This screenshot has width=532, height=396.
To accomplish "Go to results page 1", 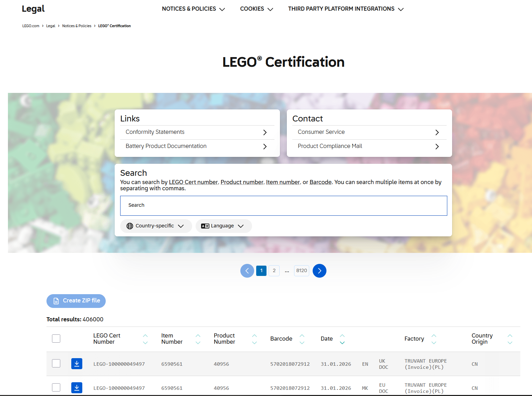I will click(261, 271).
